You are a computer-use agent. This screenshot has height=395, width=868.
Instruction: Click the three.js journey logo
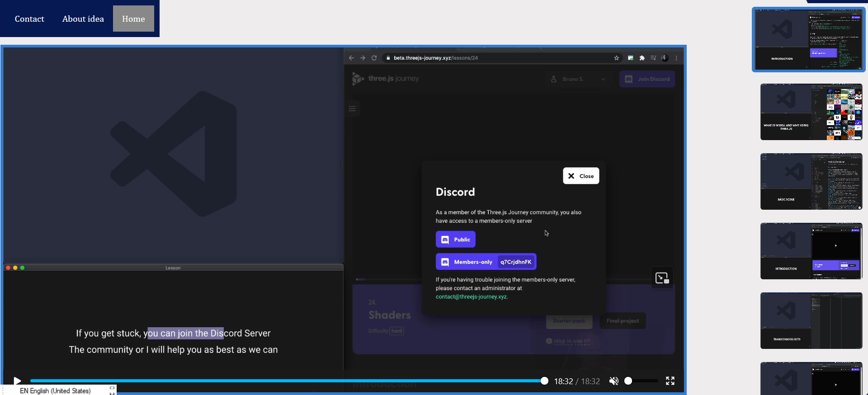[x=386, y=79]
